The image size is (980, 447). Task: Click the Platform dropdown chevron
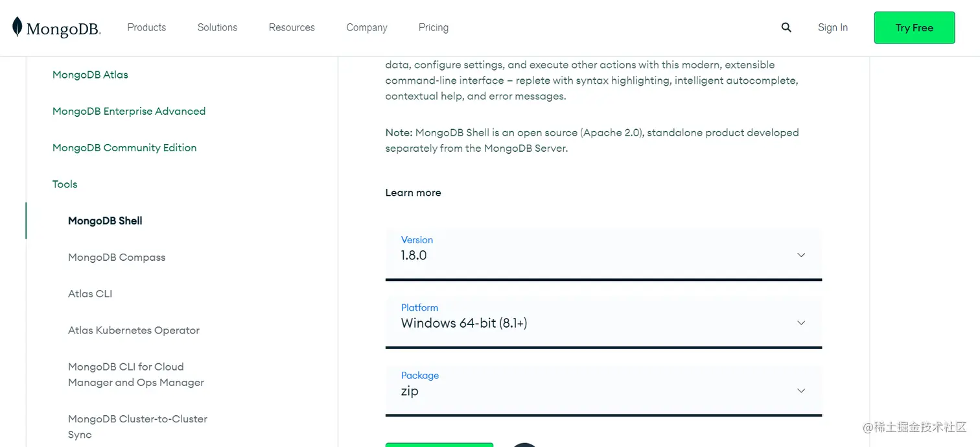click(x=801, y=322)
